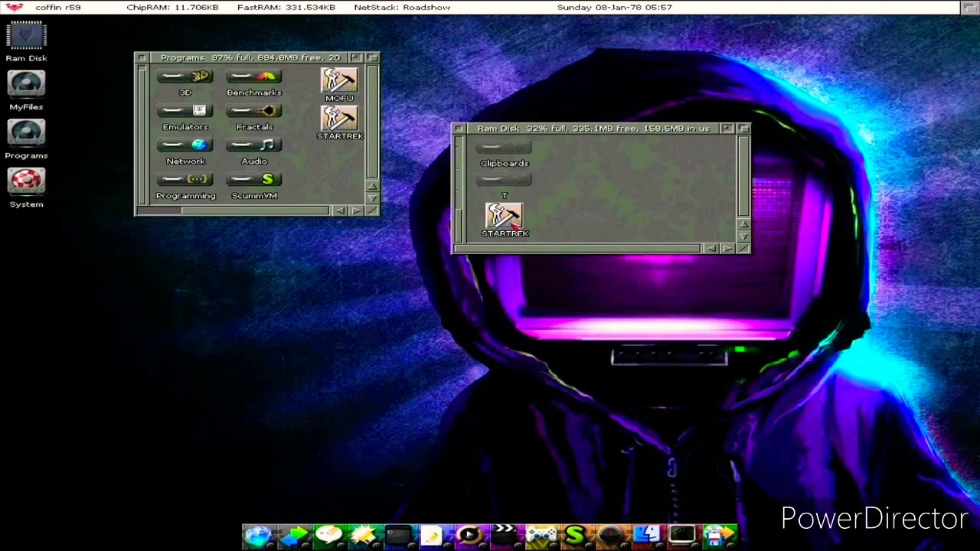Click the NetStack: Roadshow status text
The image size is (980, 551).
(402, 8)
